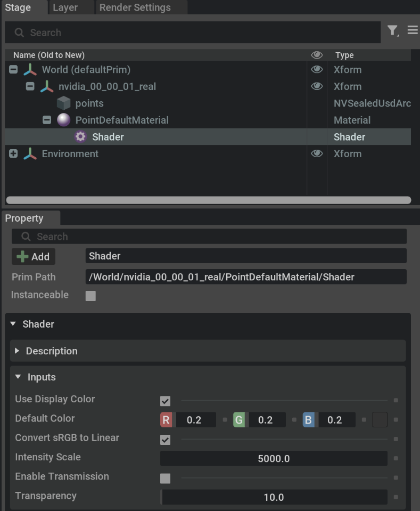Uncheck the Use Display Color checkbox
Screen dimensions: 420x511
tap(165, 399)
